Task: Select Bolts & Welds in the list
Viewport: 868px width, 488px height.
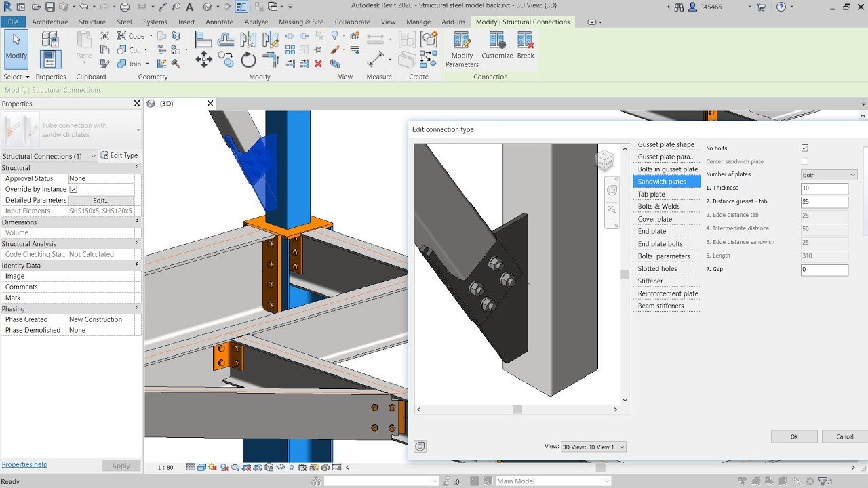Action: (658, 207)
